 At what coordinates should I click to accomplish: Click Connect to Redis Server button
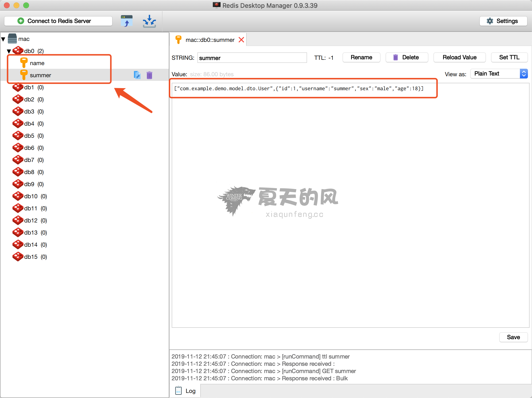[58, 21]
